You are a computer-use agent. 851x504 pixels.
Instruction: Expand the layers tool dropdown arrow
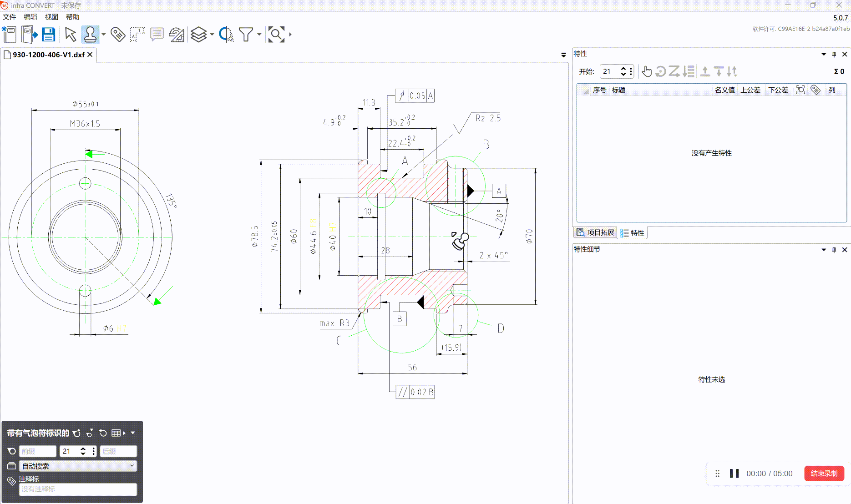[x=212, y=35]
